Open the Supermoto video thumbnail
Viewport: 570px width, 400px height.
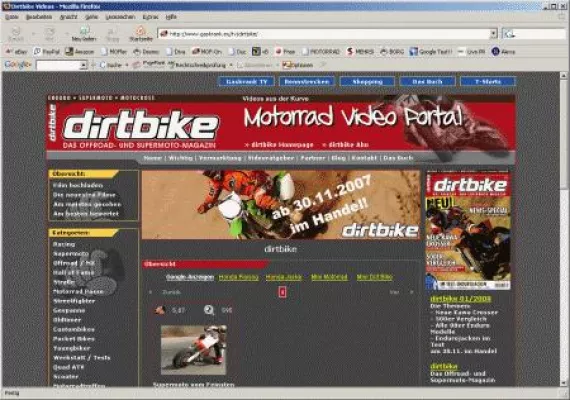pos(193,350)
